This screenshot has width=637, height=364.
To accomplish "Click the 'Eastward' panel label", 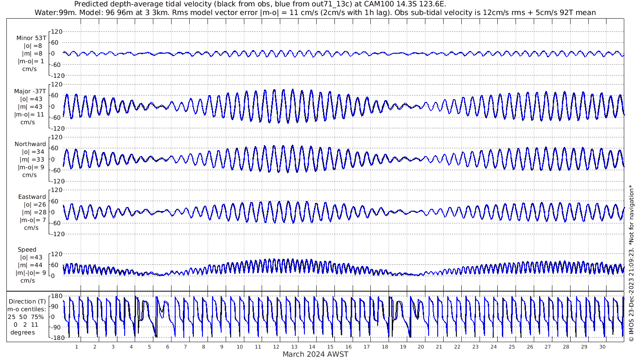I will (x=32, y=197).
